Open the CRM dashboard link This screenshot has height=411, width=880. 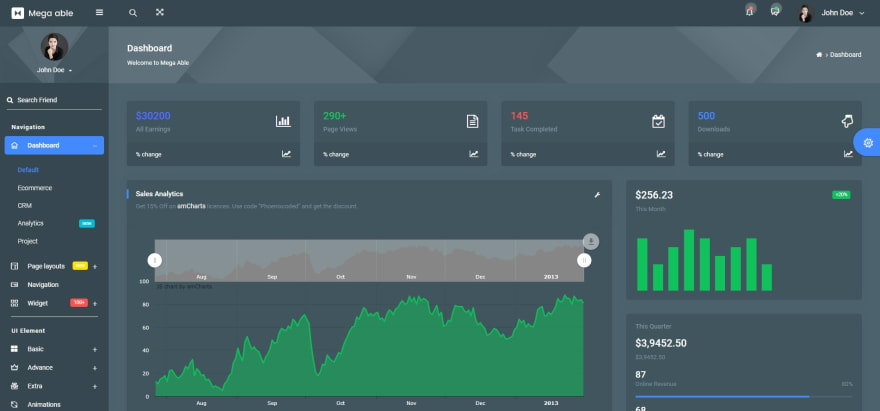(25, 206)
